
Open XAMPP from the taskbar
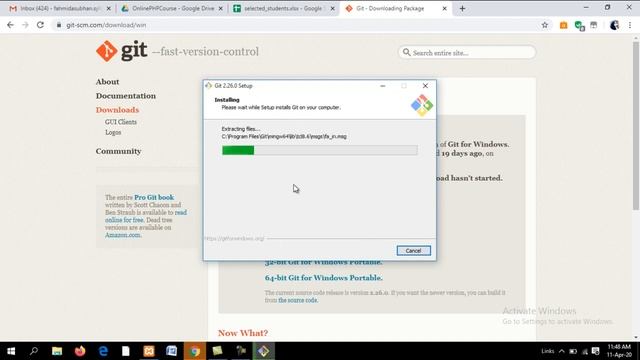(149, 351)
